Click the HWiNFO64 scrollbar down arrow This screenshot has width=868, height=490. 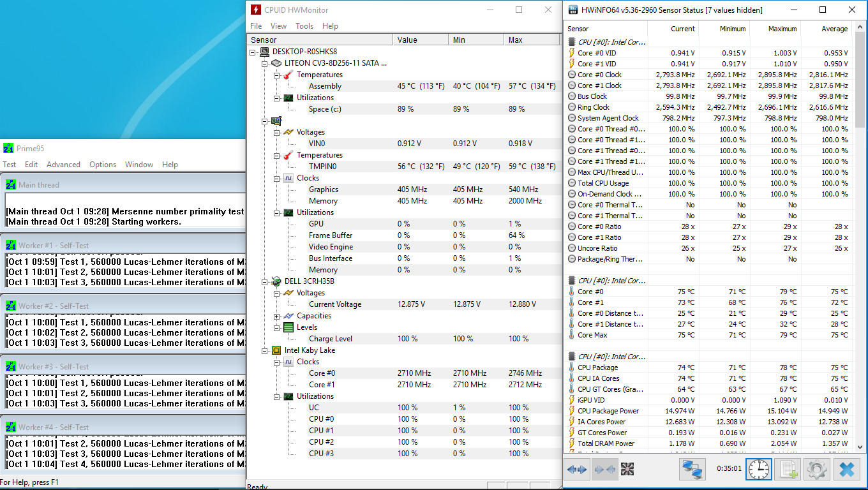859,447
